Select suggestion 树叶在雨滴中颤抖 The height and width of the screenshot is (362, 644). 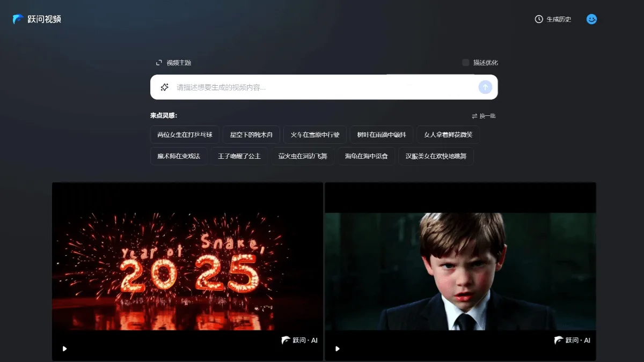coord(382,135)
